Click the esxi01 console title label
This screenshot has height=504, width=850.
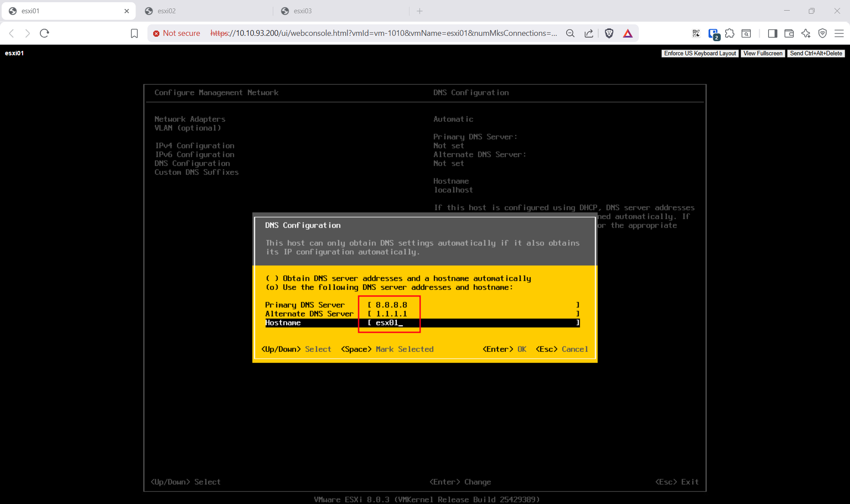point(14,53)
